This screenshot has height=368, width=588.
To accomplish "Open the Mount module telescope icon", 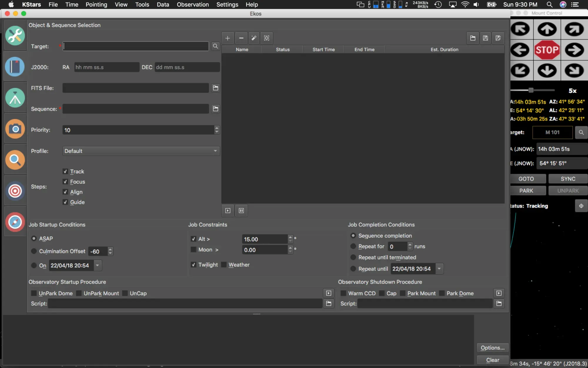I will [x=15, y=98].
